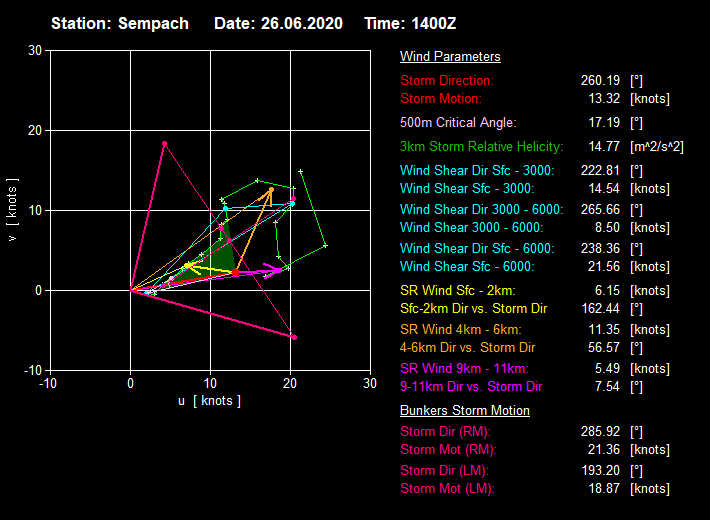
Task: Click the Station: Sempach title text
Action: pyautogui.click(x=119, y=23)
